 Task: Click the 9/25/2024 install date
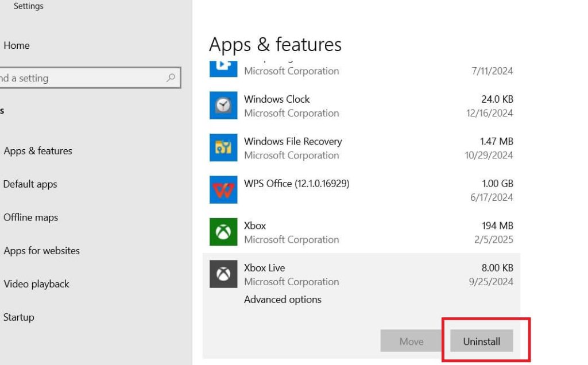(x=491, y=281)
